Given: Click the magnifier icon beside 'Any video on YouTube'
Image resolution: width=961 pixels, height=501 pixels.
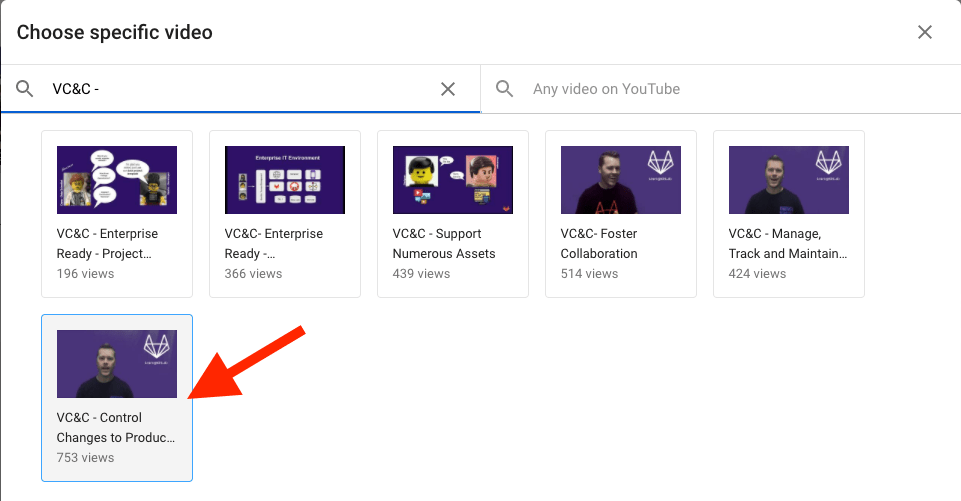Looking at the screenshot, I should [x=504, y=89].
